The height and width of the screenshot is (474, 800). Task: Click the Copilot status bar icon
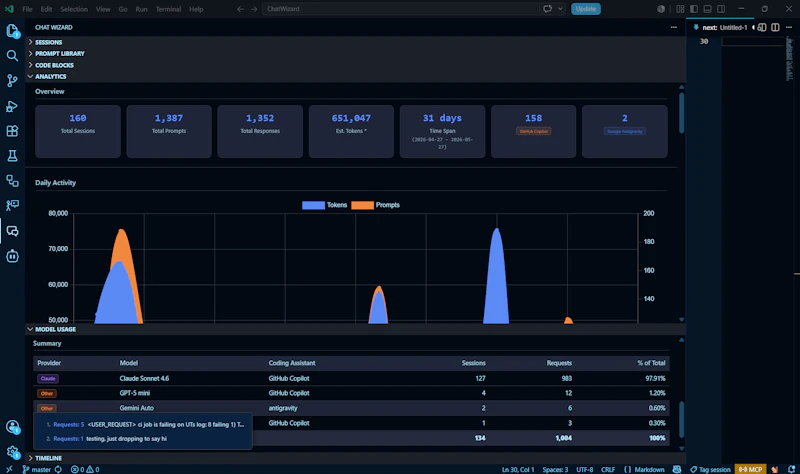point(677,469)
